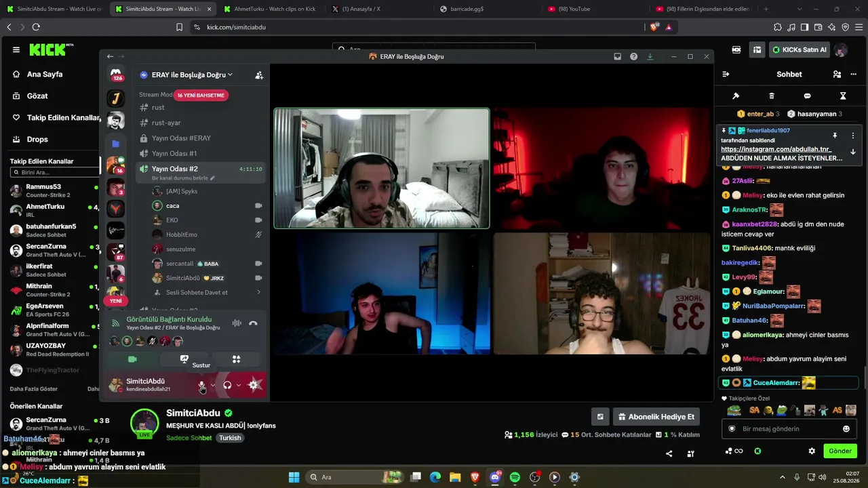Viewport: 868px width, 488px height.
Task: Search followed channels in Birini Ara field
Action: click(56, 172)
